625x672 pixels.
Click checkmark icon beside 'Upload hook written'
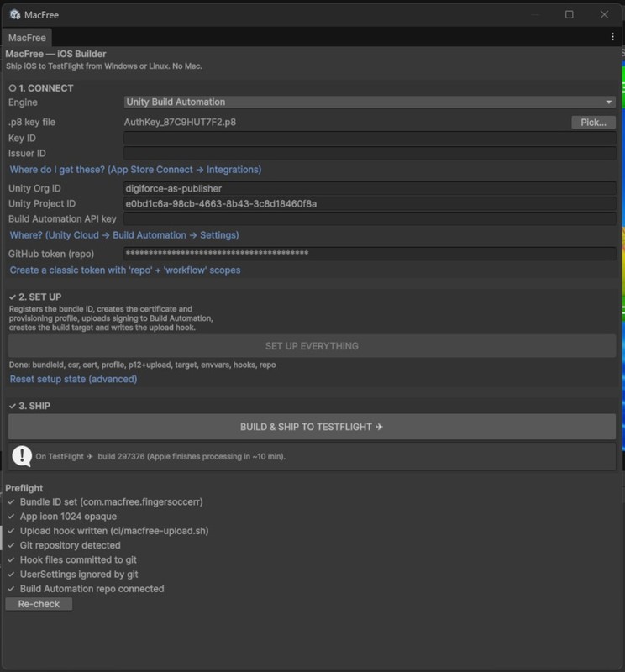11,531
